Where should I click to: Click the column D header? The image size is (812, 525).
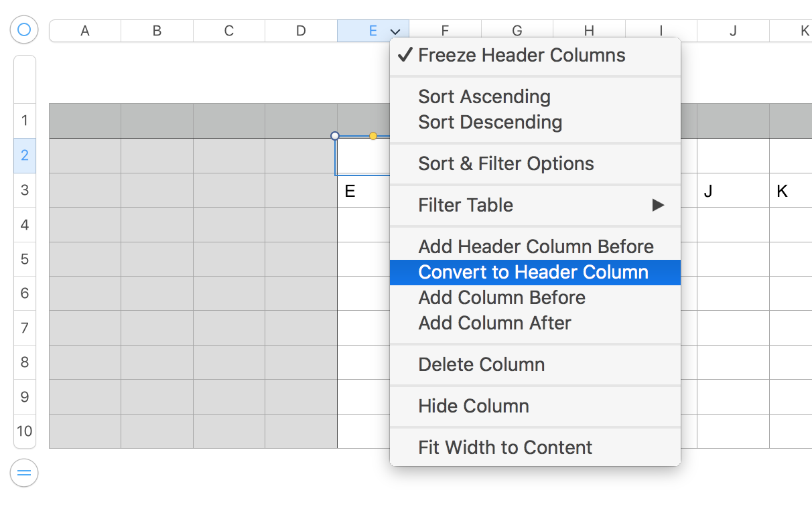(x=300, y=31)
